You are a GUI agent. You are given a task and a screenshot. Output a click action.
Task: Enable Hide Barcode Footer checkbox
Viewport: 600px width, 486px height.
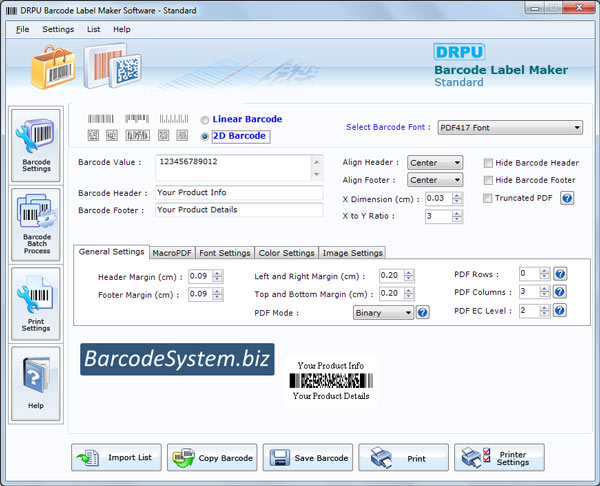click(488, 180)
